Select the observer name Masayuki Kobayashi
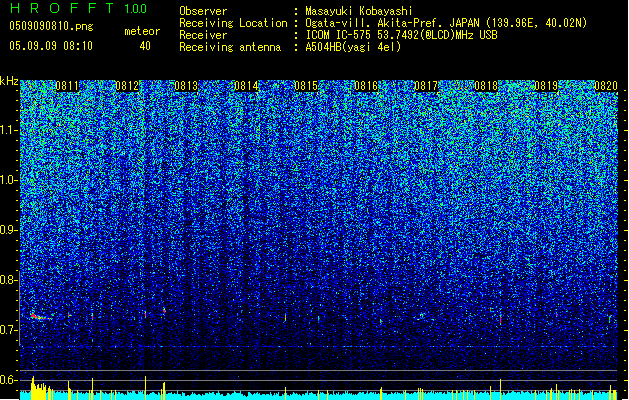The image size is (629, 400). click(x=359, y=11)
